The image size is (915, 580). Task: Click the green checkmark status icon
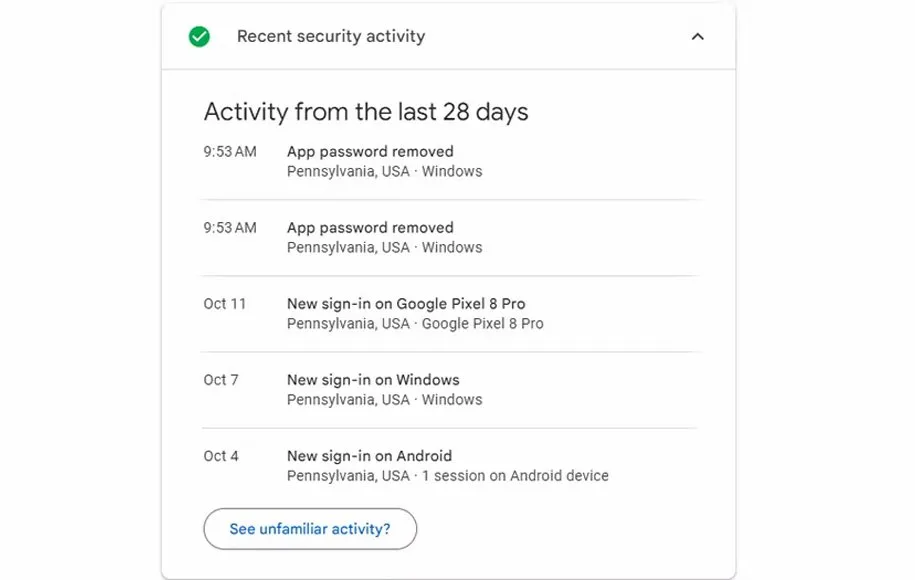(x=199, y=37)
